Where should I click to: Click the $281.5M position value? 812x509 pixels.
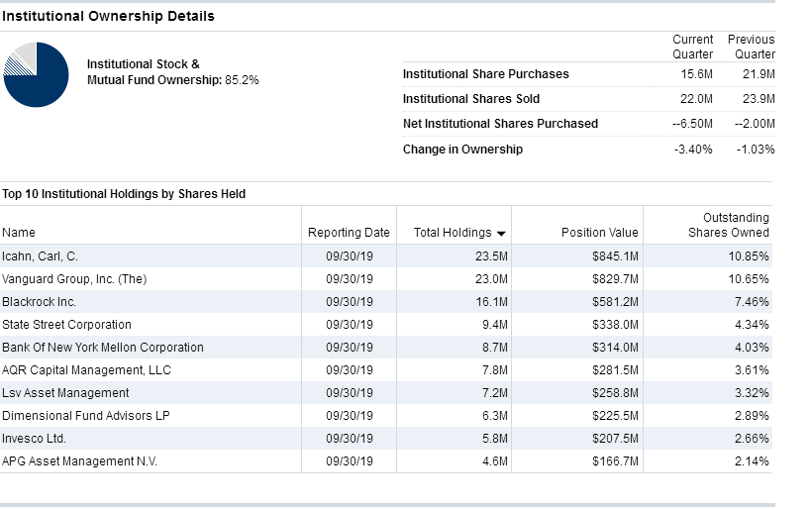tap(615, 370)
